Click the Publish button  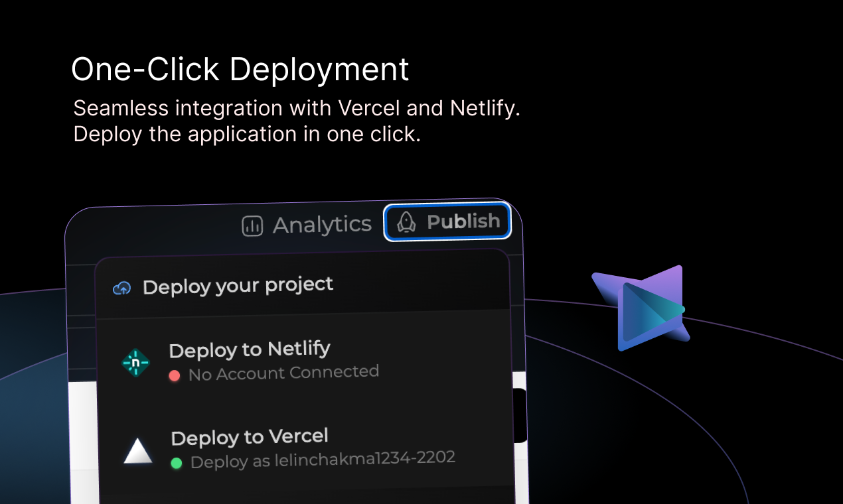(447, 221)
